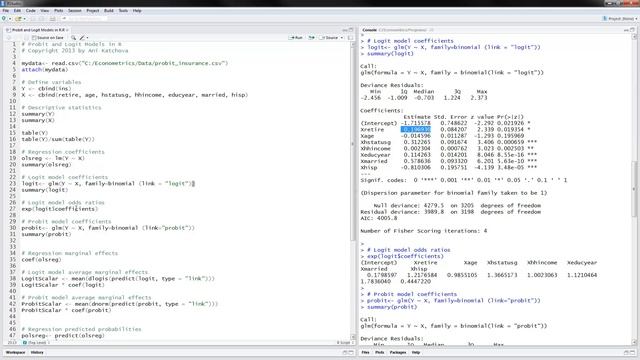Click the Xhisp coefficient row in console
This screenshot has width=640, height=360.
pos(449,167)
